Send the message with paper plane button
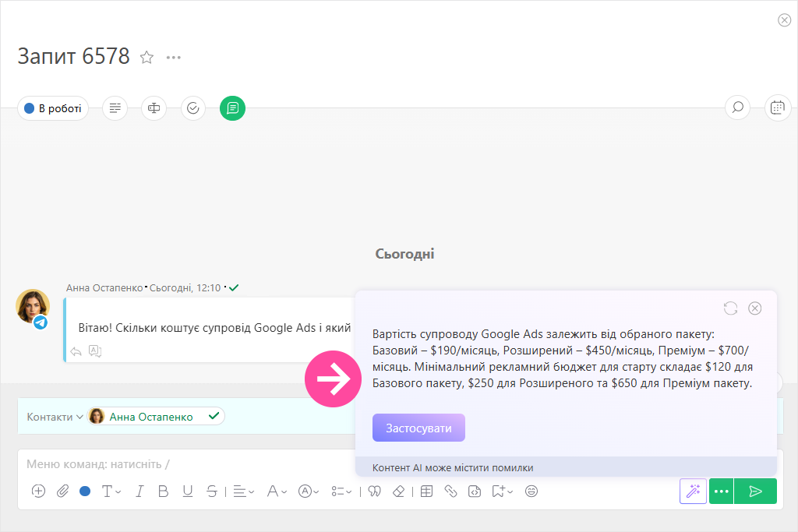 click(x=755, y=491)
